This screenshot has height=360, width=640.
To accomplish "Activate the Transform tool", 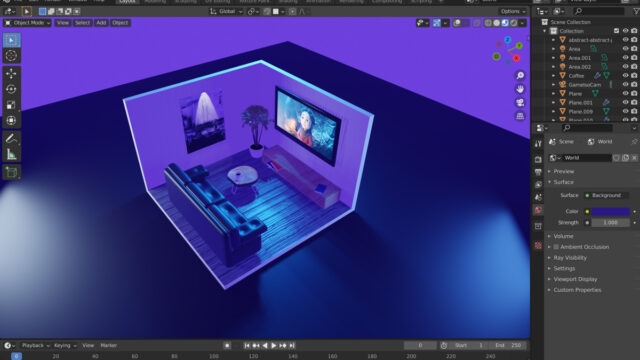I will click(x=11, y=120).
